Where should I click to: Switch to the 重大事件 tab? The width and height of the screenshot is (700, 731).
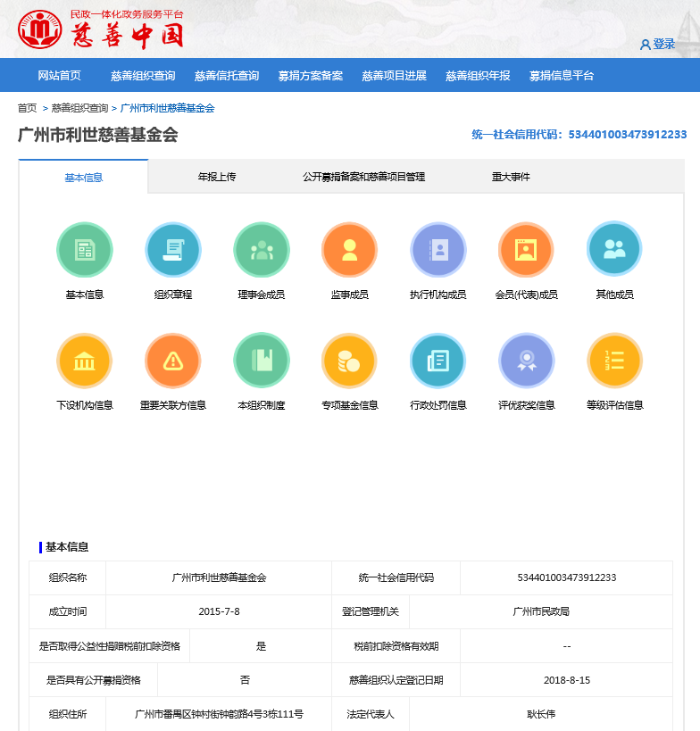click(x=511, y=177)
